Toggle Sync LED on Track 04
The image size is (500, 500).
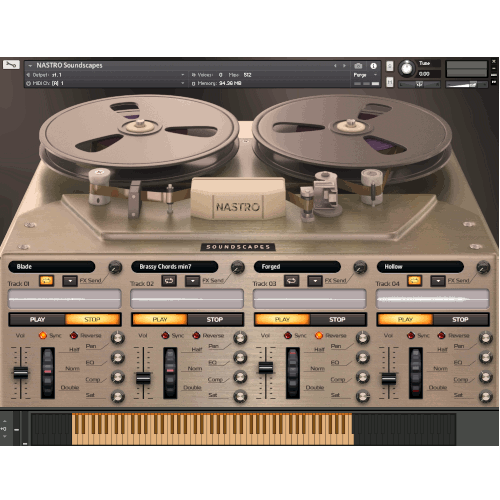click(x=411, y=335)
